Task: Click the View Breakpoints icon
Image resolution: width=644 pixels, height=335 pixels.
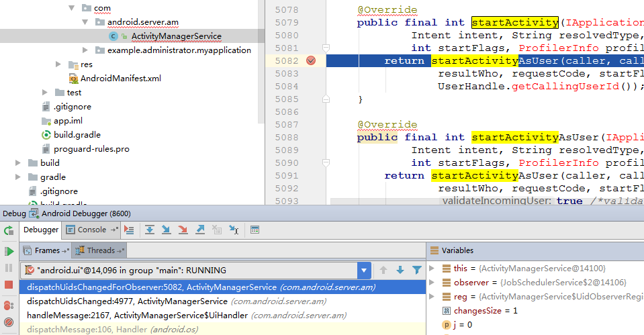Action: click(9, 306)
